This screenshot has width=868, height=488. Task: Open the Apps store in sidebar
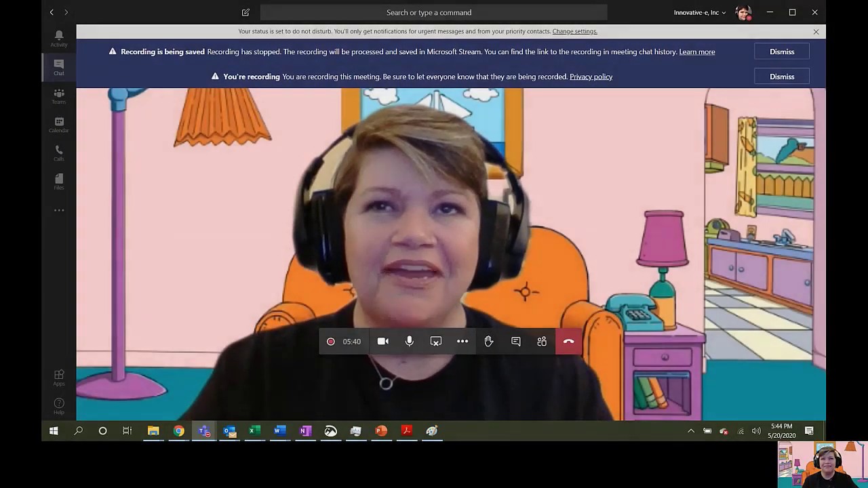tap(59, 378)
